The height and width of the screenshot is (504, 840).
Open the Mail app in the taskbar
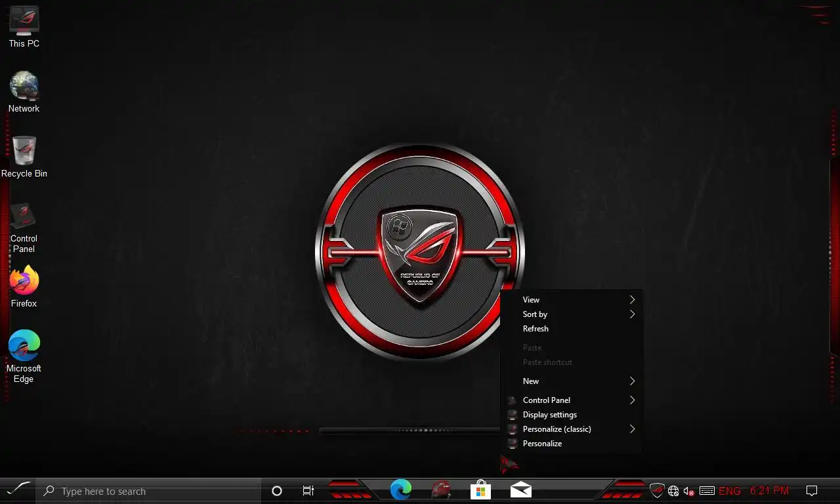[x=521, y=490]
